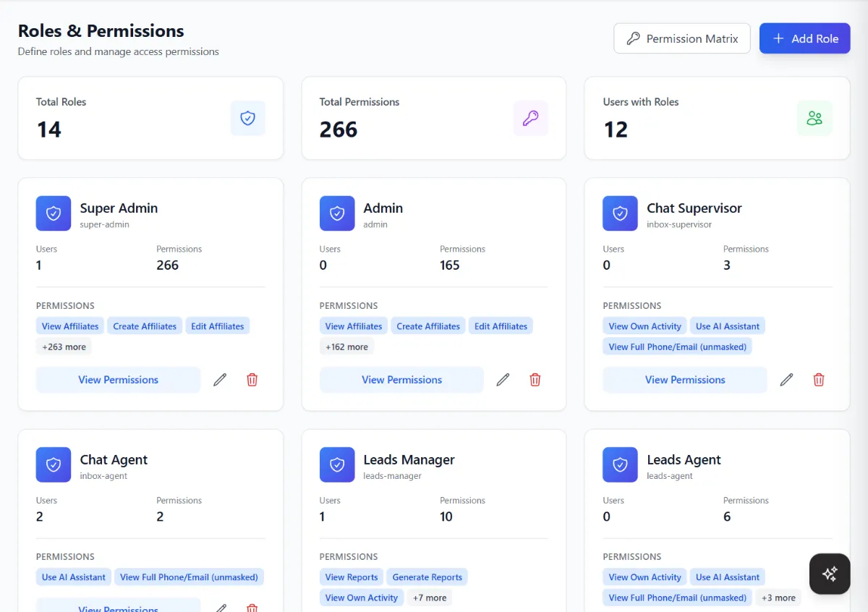This screenshot has width=868, height=612.
Task: View Permissions for Super Admin
Action: point(118,380)
